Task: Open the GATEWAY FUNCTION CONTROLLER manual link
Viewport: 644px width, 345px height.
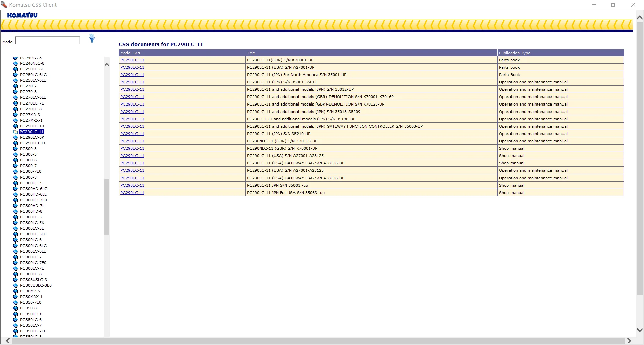Action: point(132,126)
